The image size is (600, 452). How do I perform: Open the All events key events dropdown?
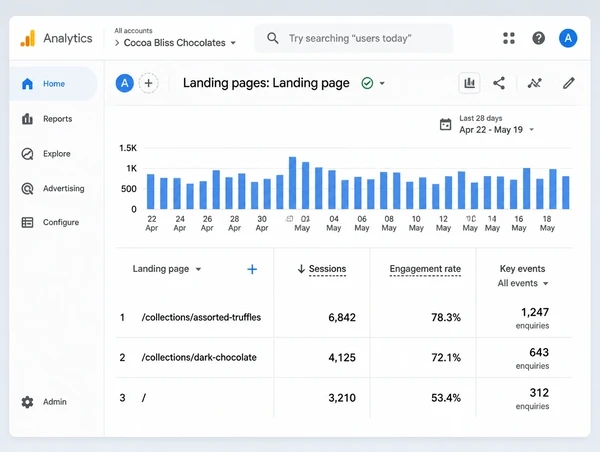pos(523,283)
